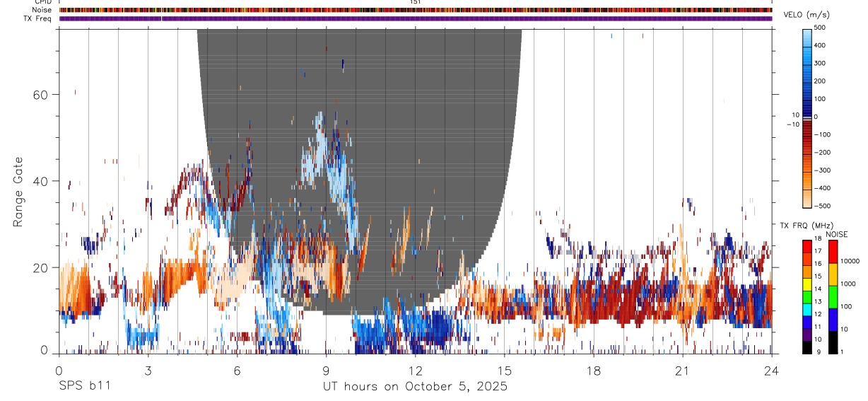
Task: Click yellow segment of NOISE colorbar
Action: 833,274
